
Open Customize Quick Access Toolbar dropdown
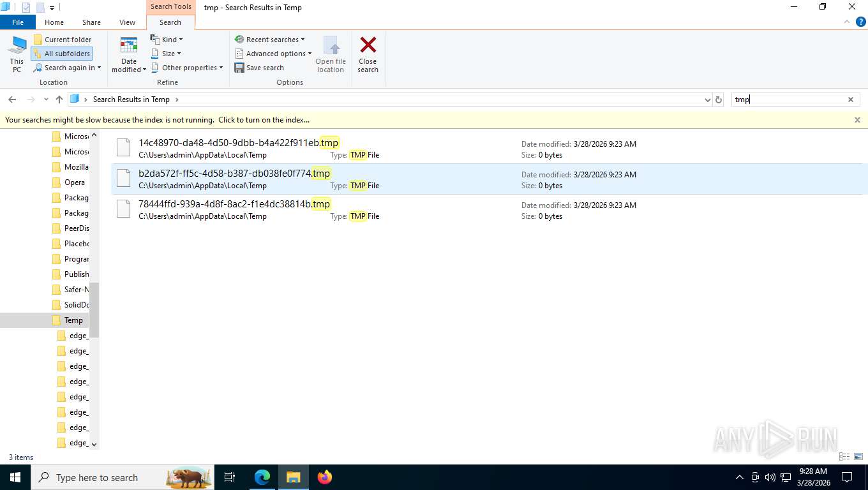(52, 8)
